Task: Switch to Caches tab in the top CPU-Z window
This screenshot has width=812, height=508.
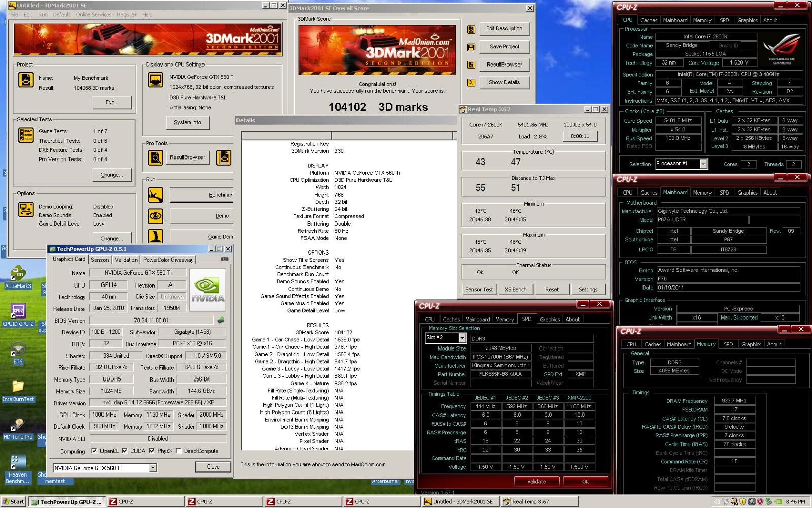Action: coord(649,20)
